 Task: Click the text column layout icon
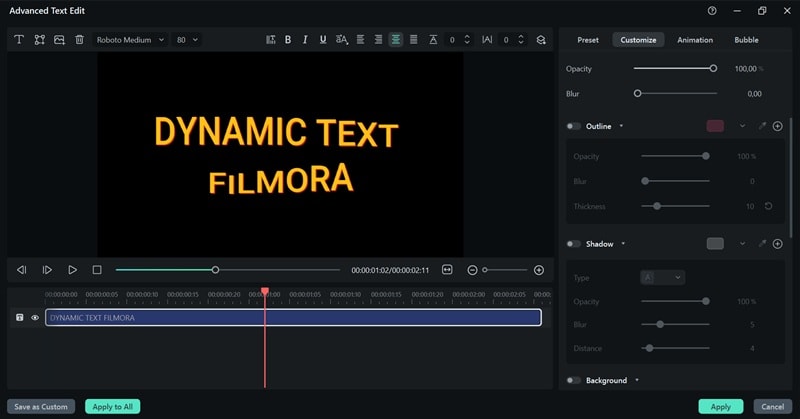pyautogui.click(x=270, y=40)
